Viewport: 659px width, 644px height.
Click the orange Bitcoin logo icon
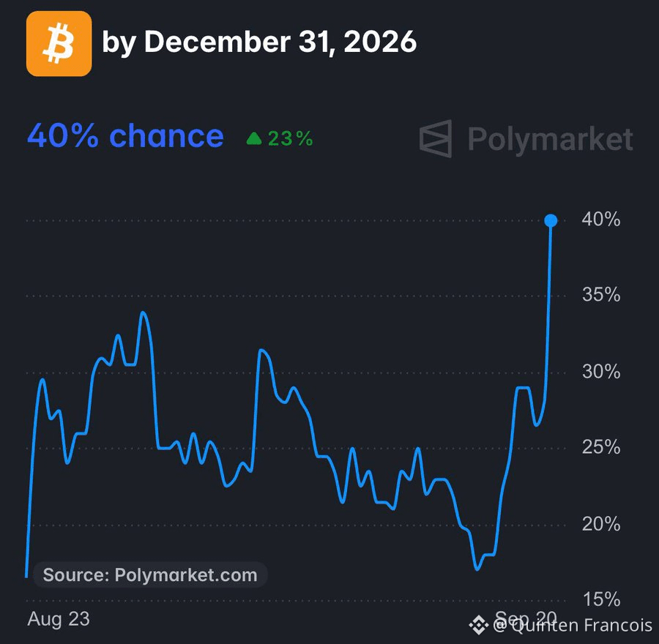[59, 44]
